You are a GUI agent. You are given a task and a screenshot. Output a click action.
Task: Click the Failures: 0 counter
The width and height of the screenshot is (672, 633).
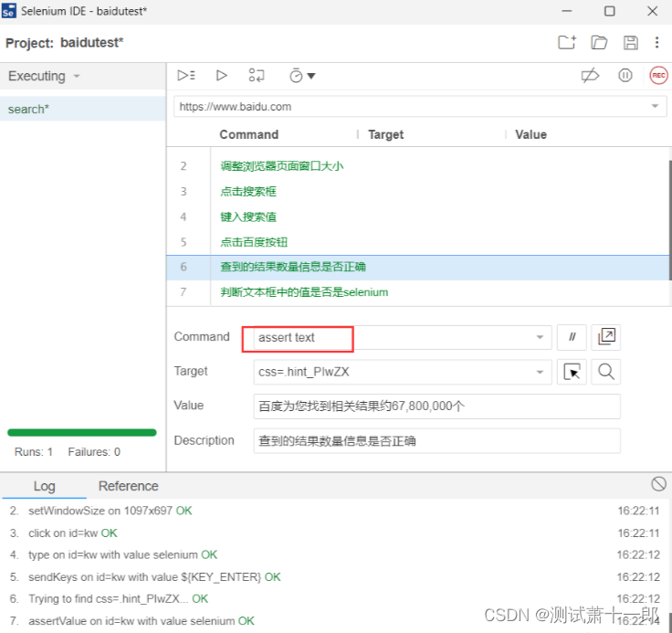click(x=94, y=451)
